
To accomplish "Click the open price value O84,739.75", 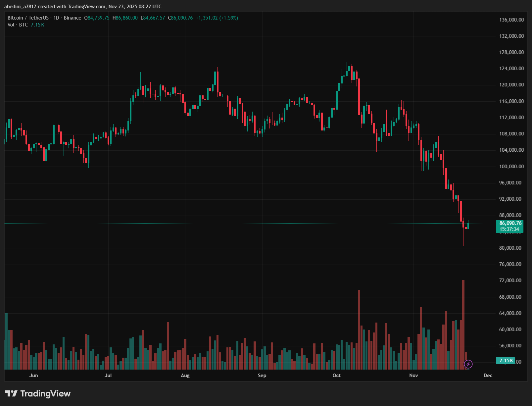I will pyautogui.click(x=97, y=18).
